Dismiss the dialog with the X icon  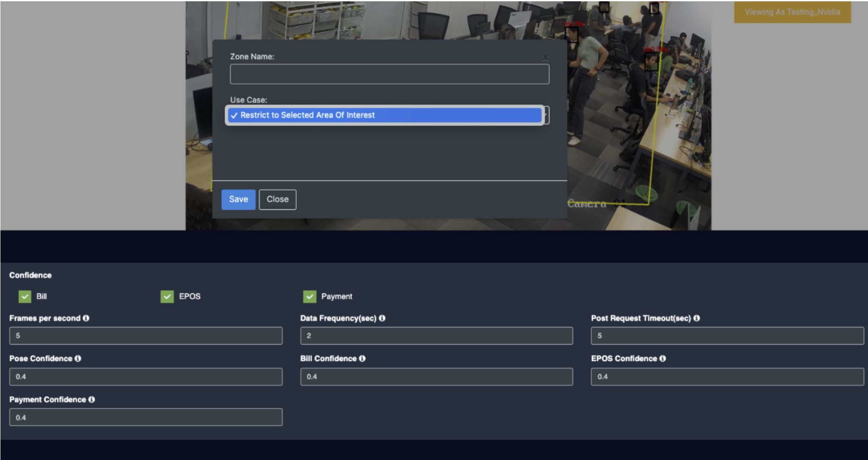coord(546,58)
